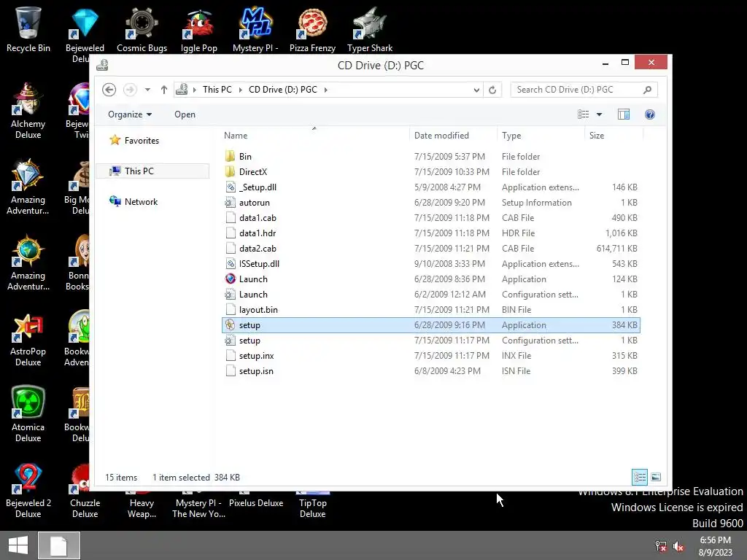The image size is (747, 560).
Task: Switch to large thumbnails view in status bar
Action: (x=656, y=477)
